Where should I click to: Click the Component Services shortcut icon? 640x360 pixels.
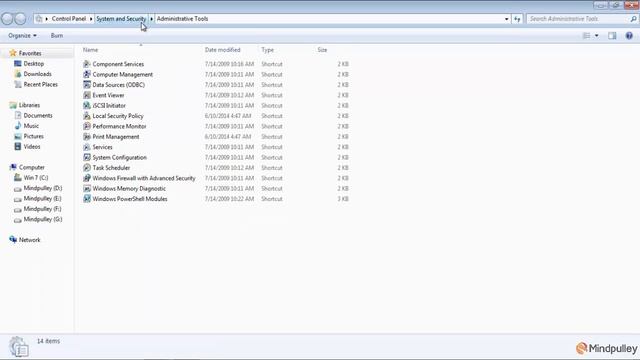(87, 64)
